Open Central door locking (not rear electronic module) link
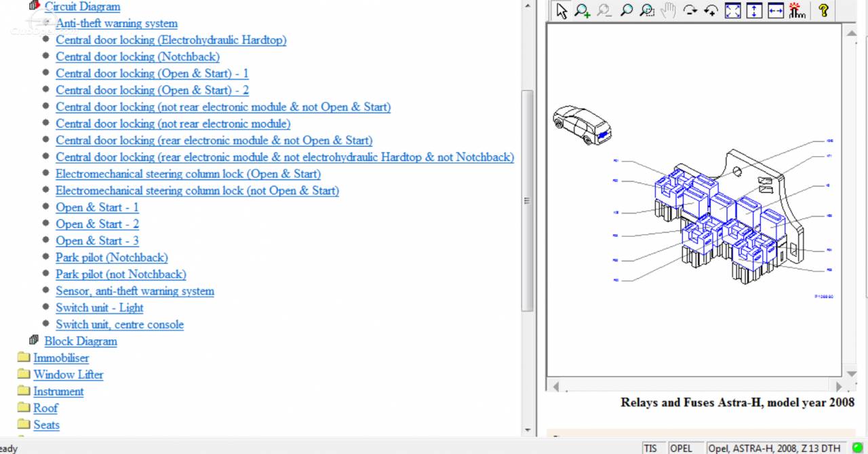 tap(173, 124)
